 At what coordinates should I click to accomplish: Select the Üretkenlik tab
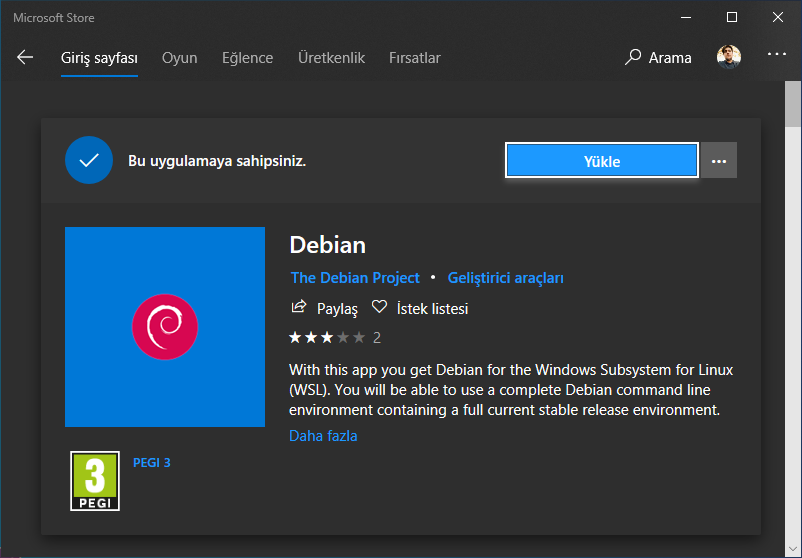point(331,58)
